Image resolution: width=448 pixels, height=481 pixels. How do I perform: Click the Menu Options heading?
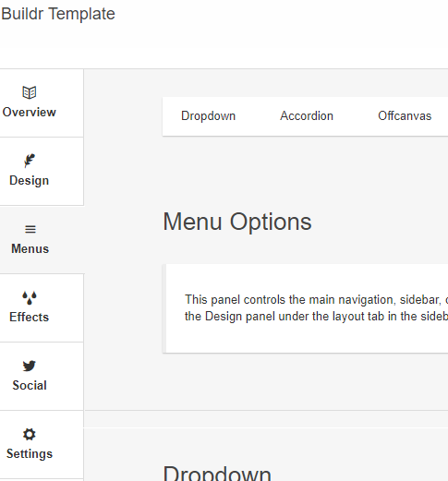pos(237,222)
